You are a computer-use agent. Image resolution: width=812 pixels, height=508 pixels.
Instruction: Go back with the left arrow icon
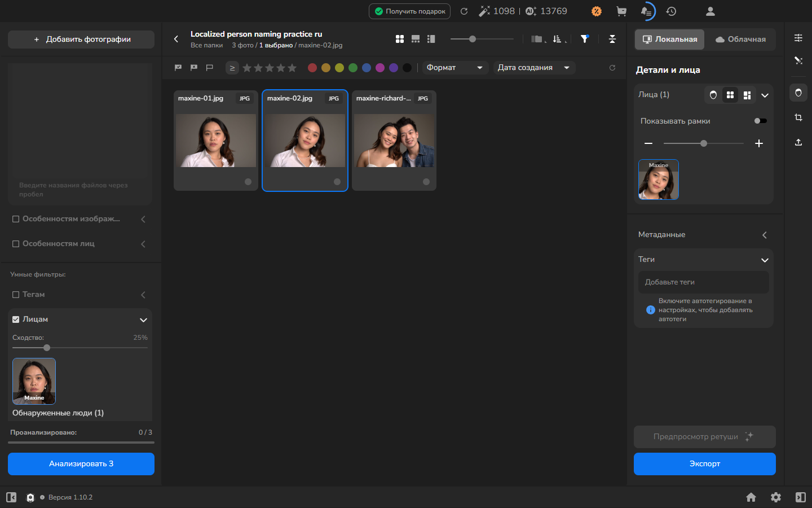tap(176, 39)
